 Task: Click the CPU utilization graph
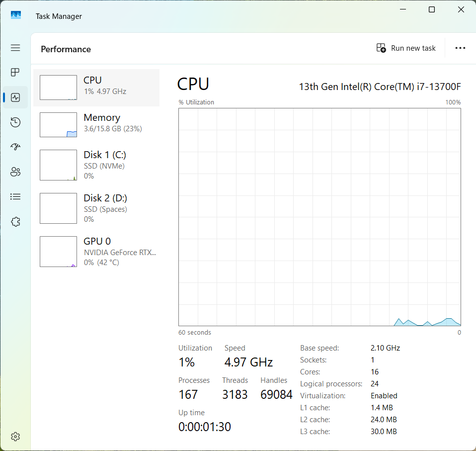pos(319,217)
